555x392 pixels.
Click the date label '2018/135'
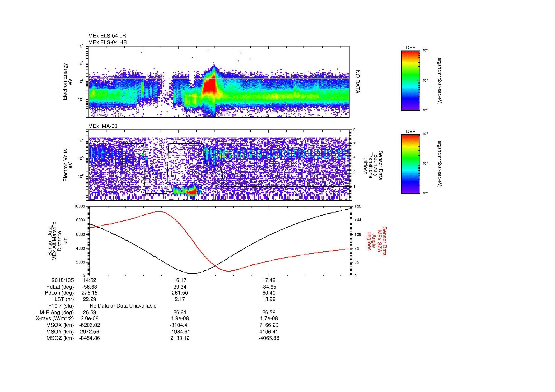(x=63, y=280)
